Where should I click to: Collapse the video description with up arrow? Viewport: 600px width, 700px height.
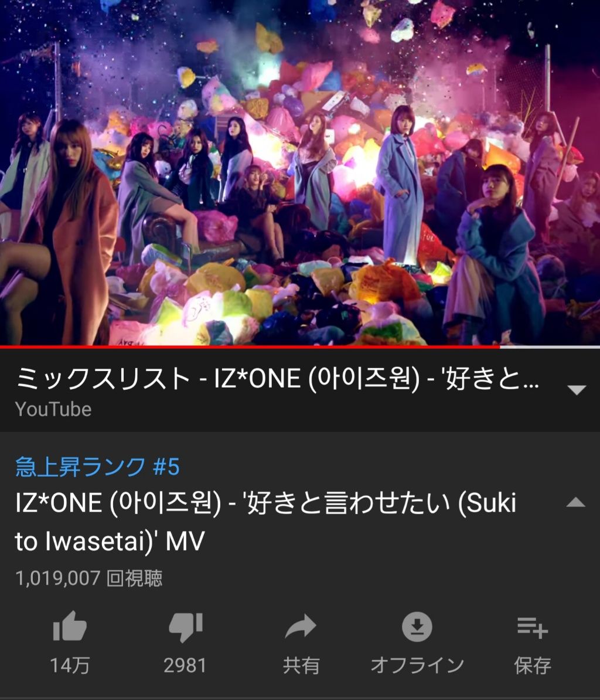[576, 502]
